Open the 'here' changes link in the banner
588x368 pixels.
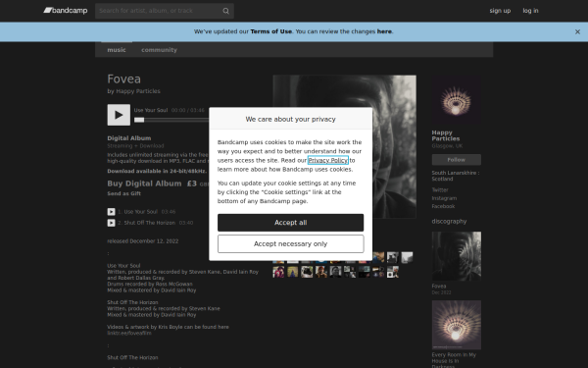(x=384, y=31)
